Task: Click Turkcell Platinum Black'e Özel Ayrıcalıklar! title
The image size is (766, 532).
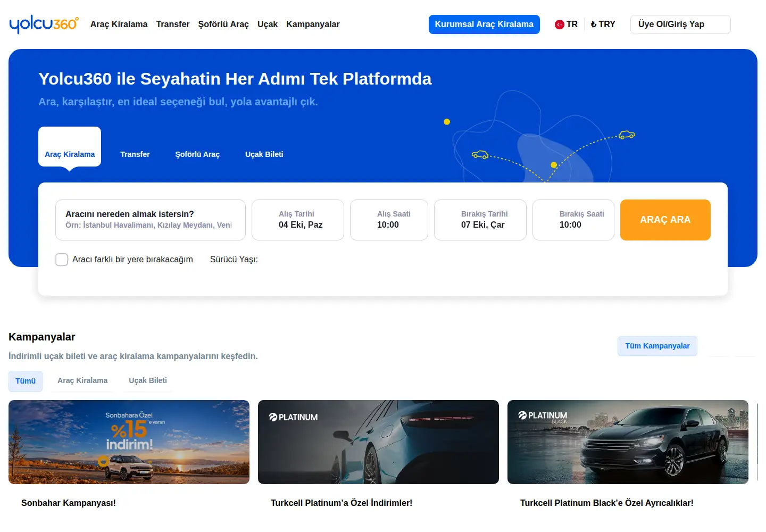Action: coord(607,503)
